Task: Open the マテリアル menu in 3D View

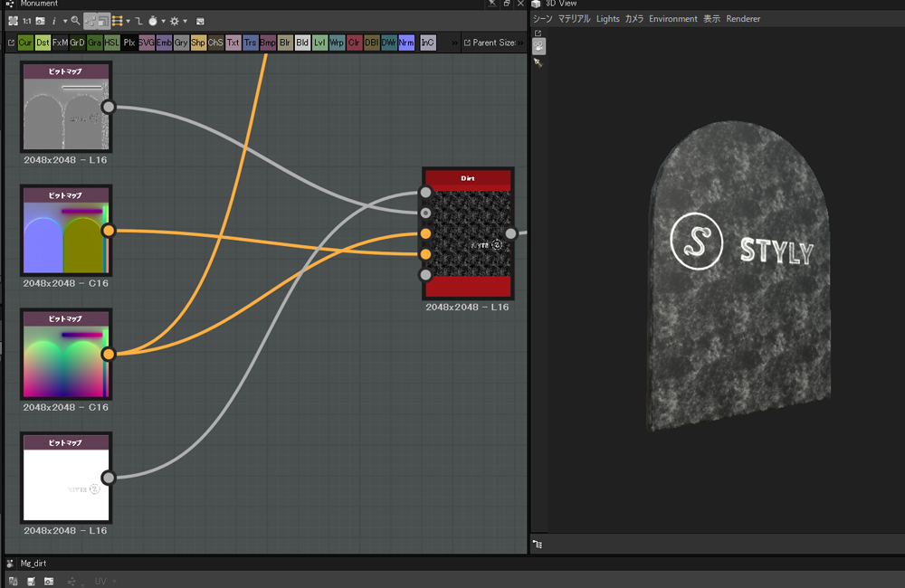Action: tap(575, 19)
